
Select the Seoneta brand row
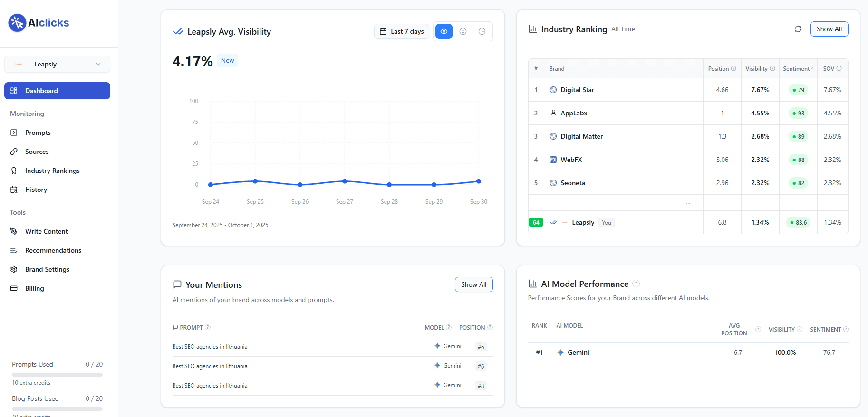[x=688, y=183]
